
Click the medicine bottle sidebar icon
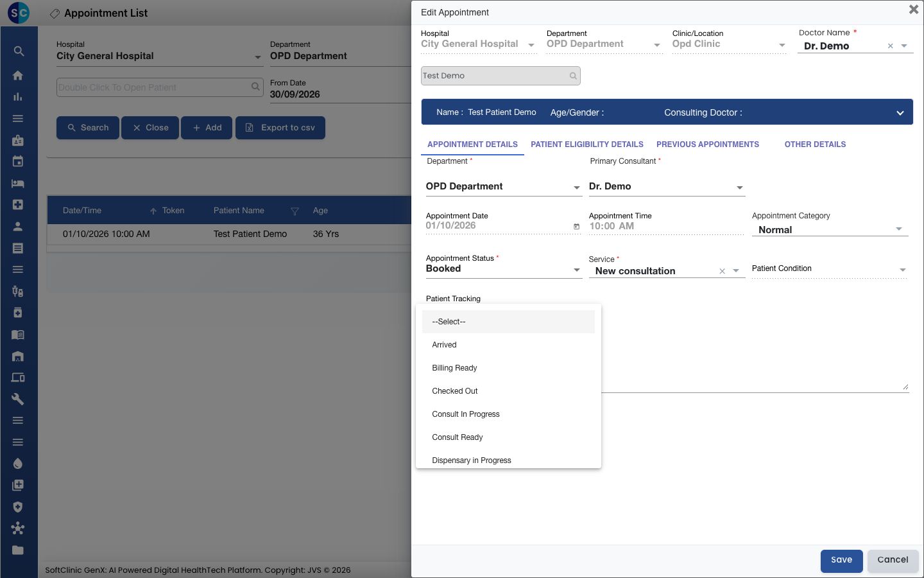pyautogui.click(x=18, y=313)
